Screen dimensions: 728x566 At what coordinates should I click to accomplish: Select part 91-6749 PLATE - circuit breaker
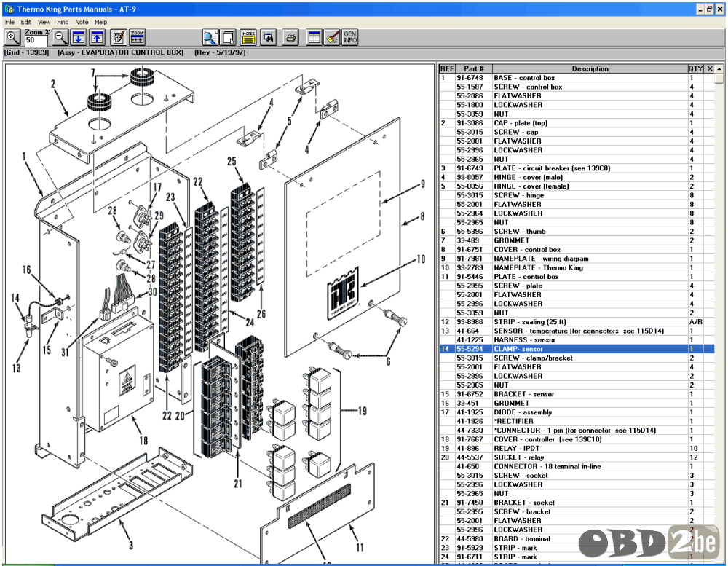pyautogui.click(x=577, y=168)
